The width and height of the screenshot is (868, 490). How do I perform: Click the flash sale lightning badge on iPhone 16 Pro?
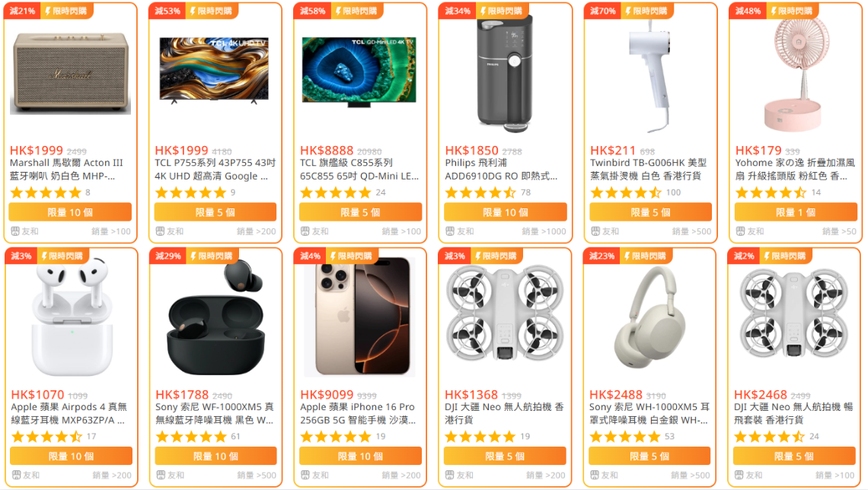pyautogui.click(x=353, y=256)
